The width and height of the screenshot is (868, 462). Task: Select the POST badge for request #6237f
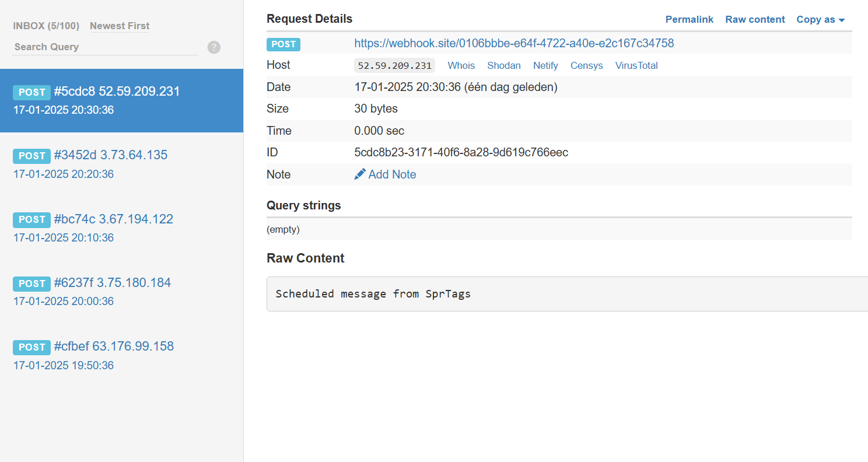point(32,283)
